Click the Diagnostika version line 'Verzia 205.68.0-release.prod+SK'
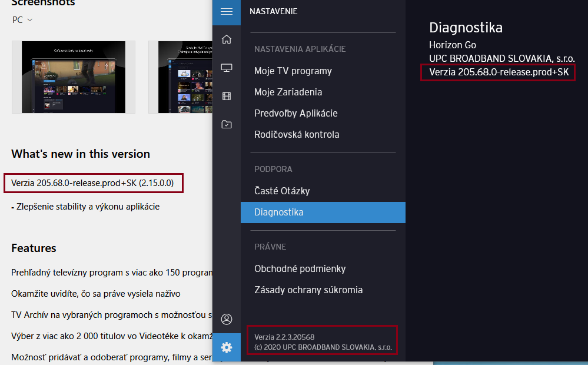The width and height of the screenshot is (588, 365). (499, 72)
